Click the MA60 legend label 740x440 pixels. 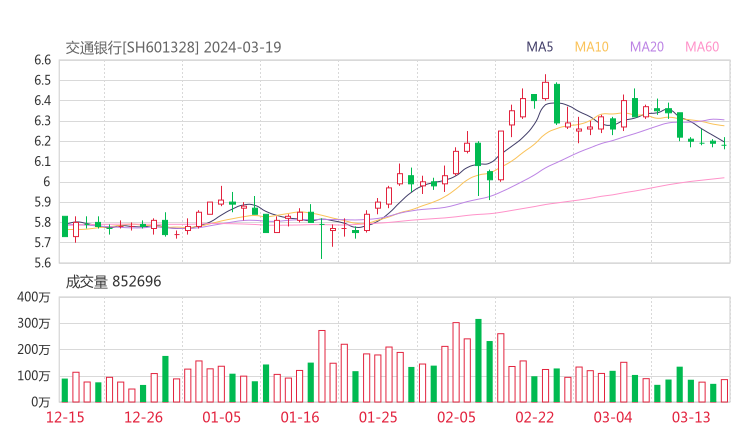(702, 47)
